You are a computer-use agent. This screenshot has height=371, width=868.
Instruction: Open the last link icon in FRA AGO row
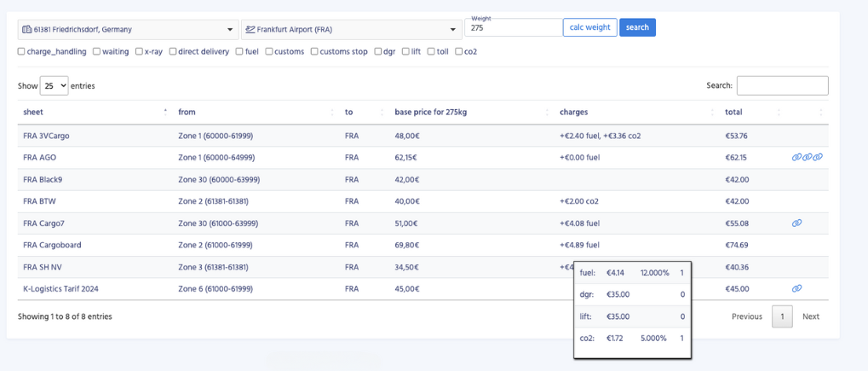(818, 158)
